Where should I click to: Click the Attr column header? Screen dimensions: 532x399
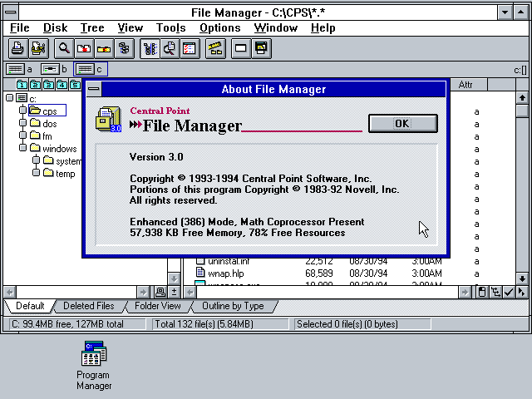click(469, 85)
